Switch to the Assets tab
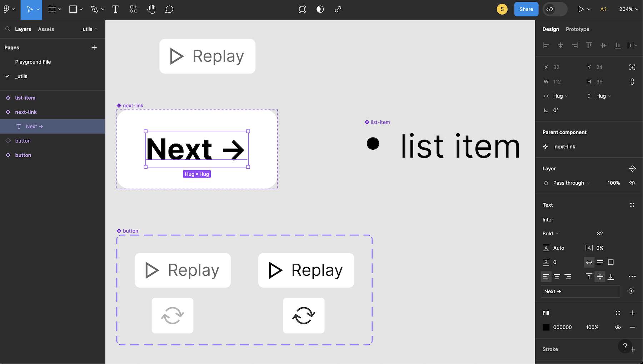This screenshot has height=364, width=643. [x=46, y=29]
